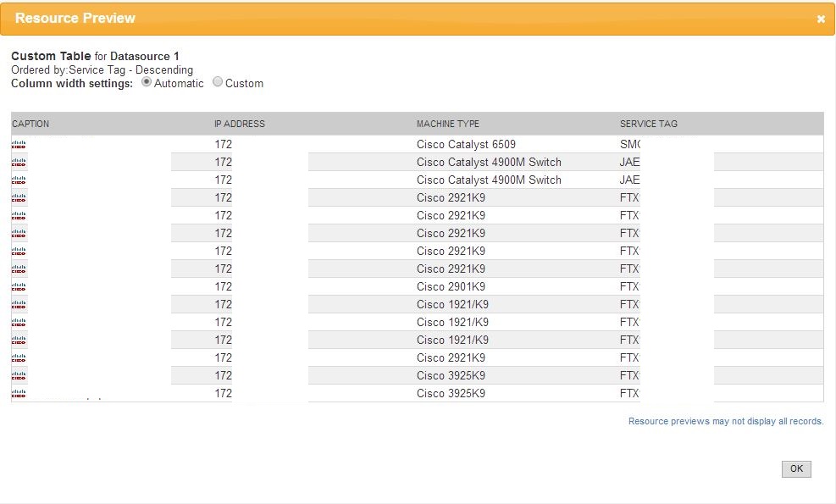Click the MACHINE TYPE column header
Screen dimensions: 836x504
click(x=448, y=124)
